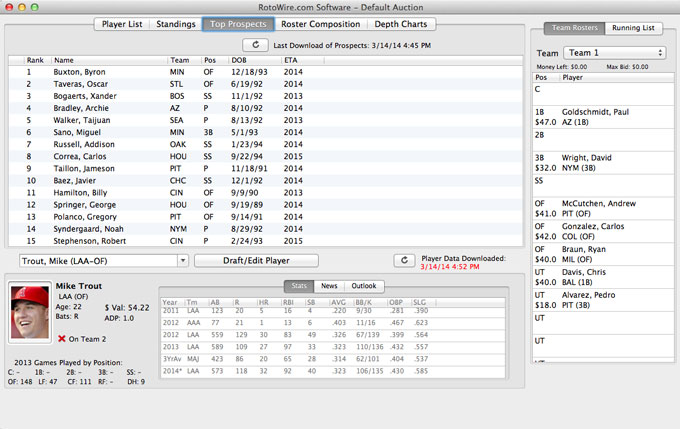
Task: Click the roster Pos column header
Action: [546, 78]
